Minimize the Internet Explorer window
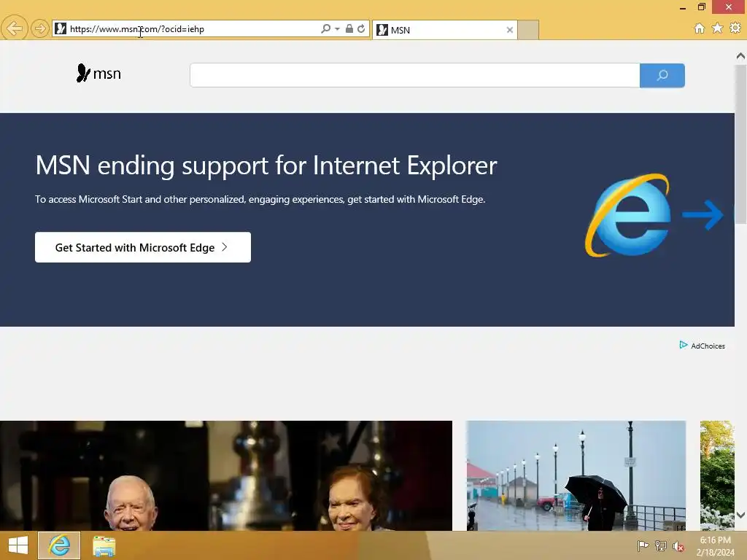Viewport: 747px width, 560px height. coord(683,7)
